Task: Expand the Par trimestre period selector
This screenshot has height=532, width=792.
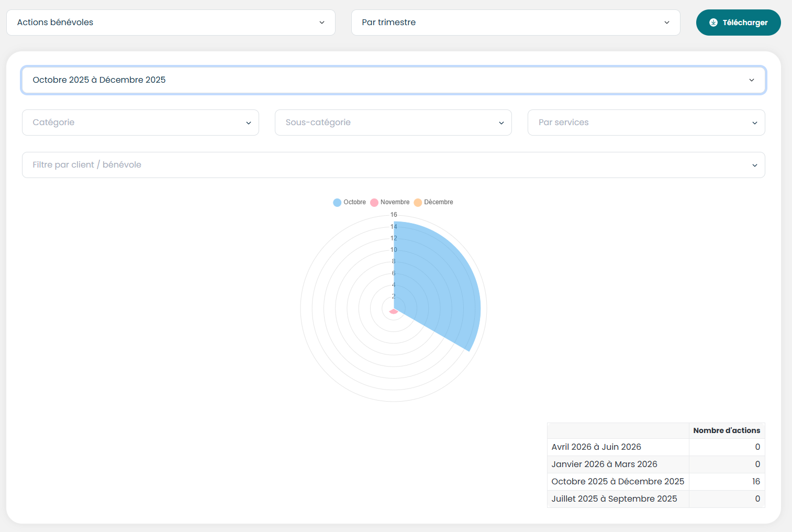Action: pyautogui.click(x=515, y=23)
